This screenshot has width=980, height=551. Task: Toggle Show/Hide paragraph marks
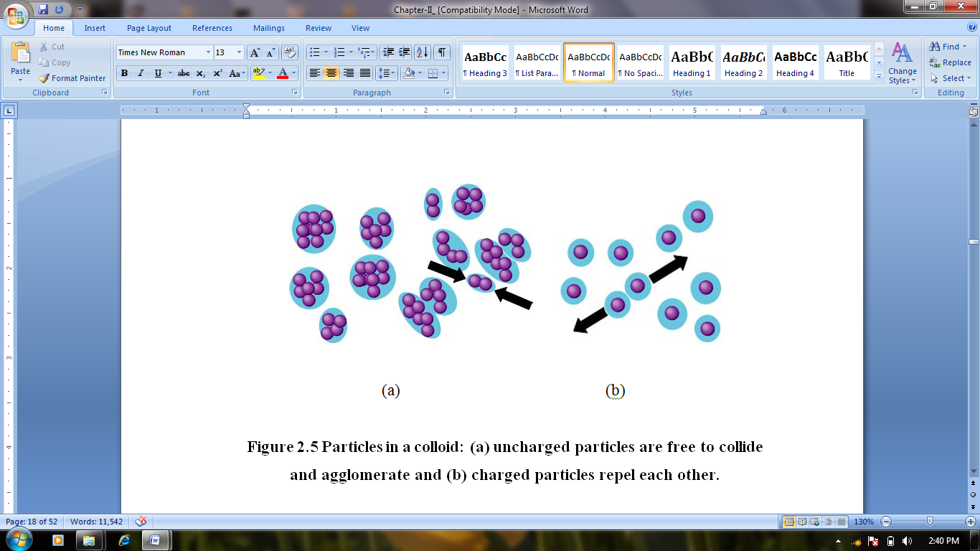click(x=442, y=52)
